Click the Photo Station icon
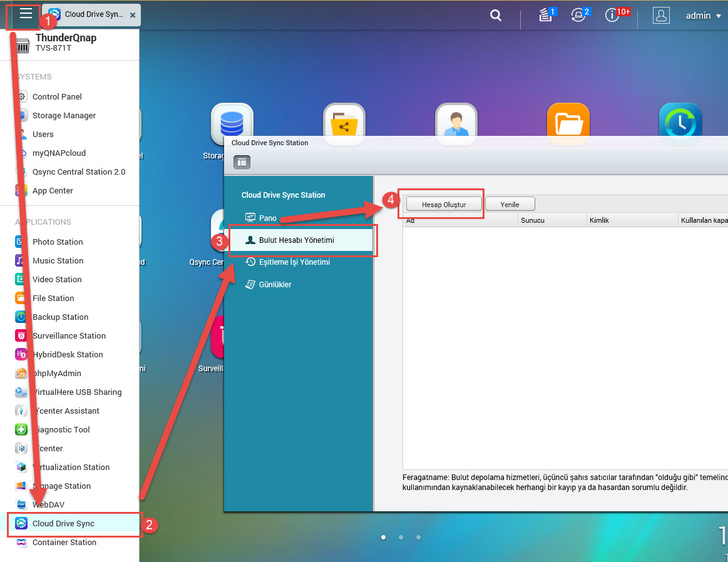Screen dimensions: 728x562 click(x=21, y=242)
